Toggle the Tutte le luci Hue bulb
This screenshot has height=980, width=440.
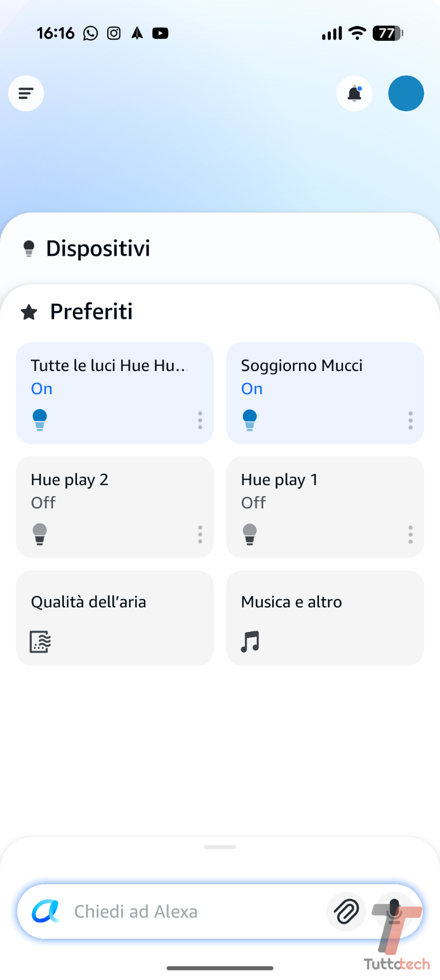tap(40, 420)
